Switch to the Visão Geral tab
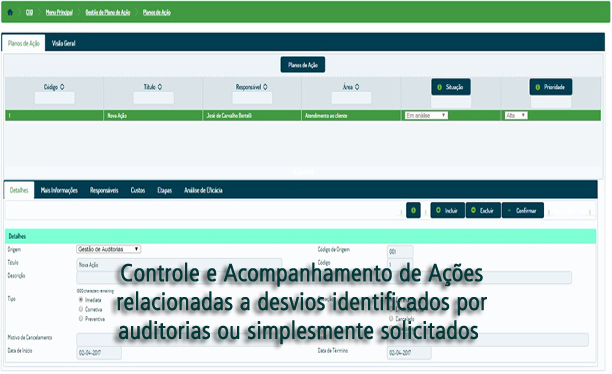The height and width of the screenshot is (374, 612). pyautogui.click(x=64, y=43)
